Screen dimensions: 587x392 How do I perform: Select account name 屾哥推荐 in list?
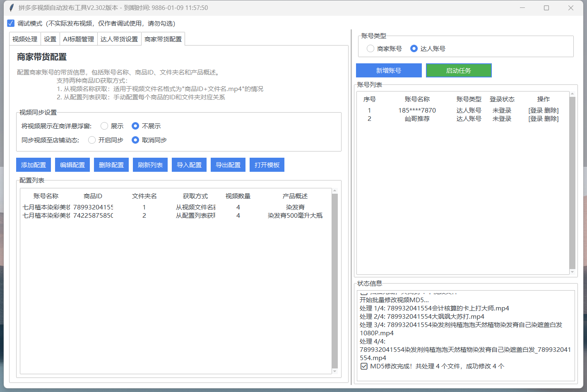pos(417,119)
